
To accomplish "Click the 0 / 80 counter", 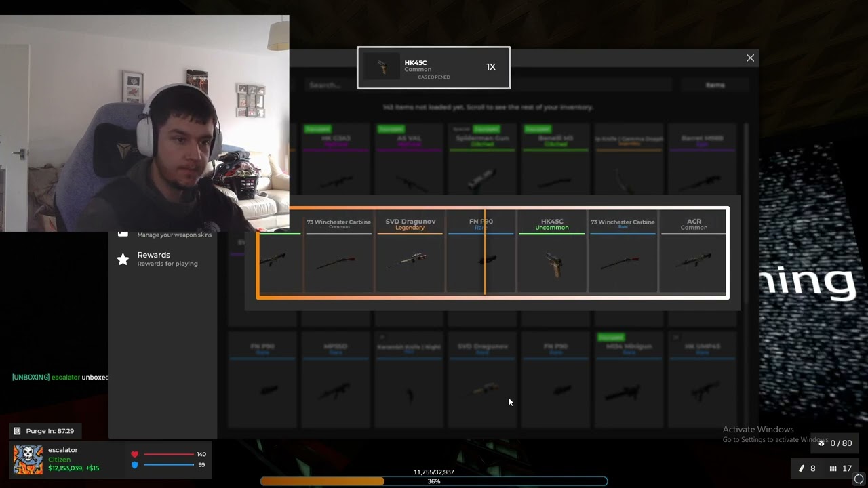I will (x=841, y=443).
